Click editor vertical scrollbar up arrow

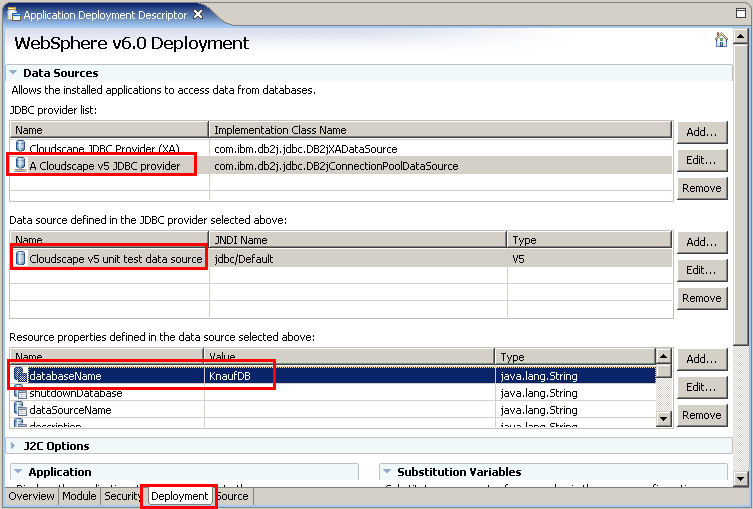[741, 36]
